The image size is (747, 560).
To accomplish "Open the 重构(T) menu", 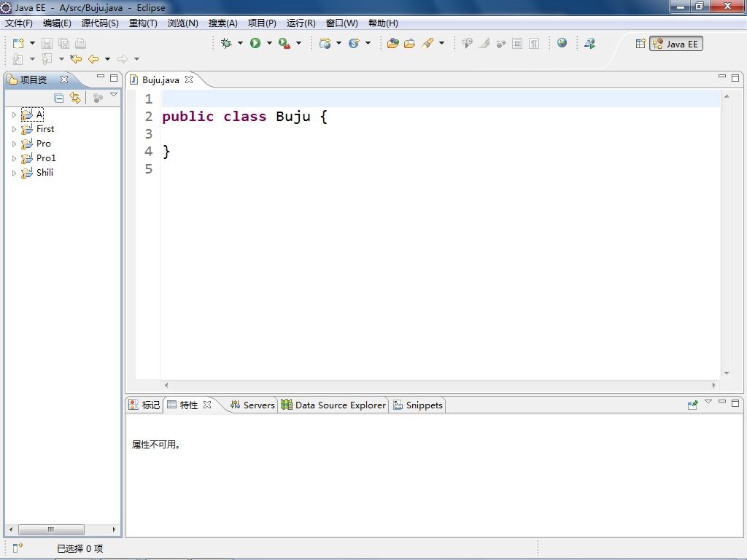I will click(143, 23).
